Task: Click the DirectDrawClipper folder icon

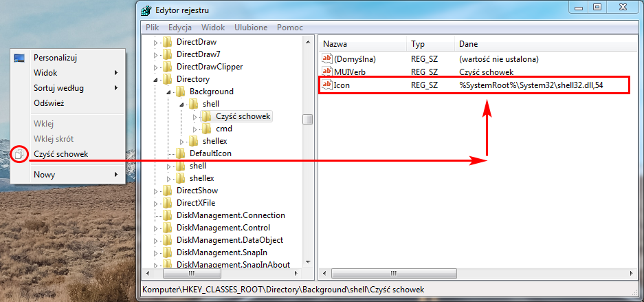Action: 167,67
